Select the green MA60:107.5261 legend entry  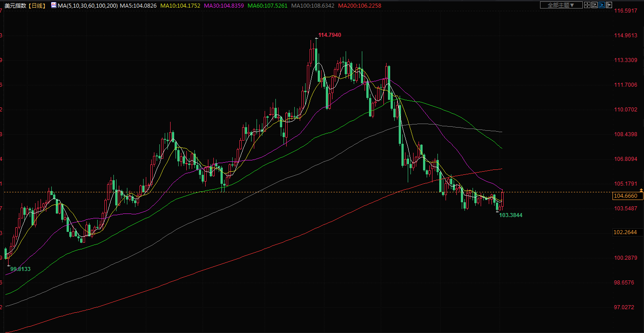click(269, 5)
